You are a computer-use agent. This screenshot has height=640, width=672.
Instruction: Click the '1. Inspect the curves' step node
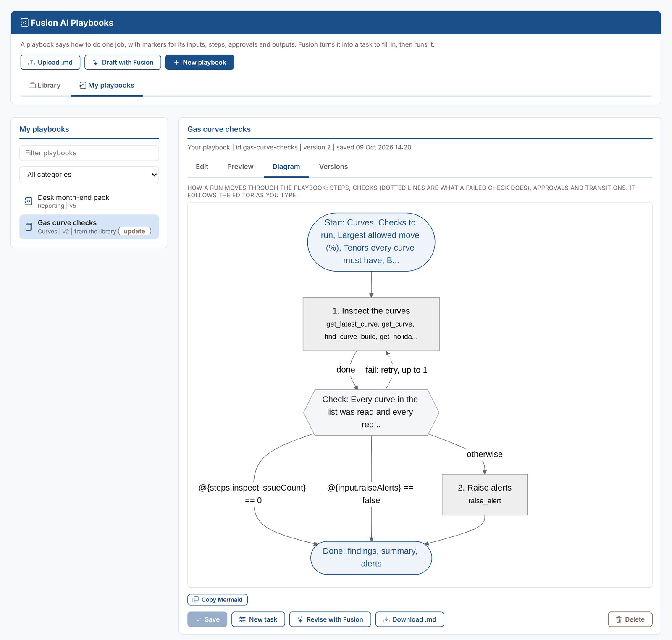tap(371, 324)
